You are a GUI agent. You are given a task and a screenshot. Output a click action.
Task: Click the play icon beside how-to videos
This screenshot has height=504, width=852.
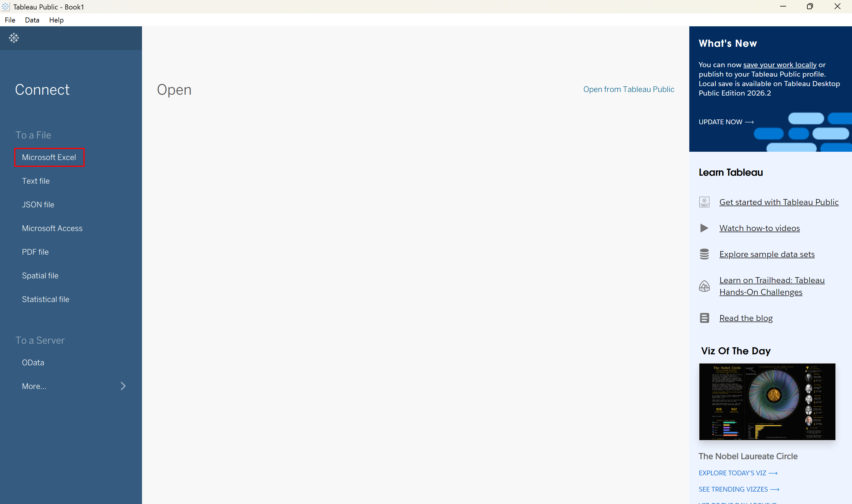[x=704, y=228]
